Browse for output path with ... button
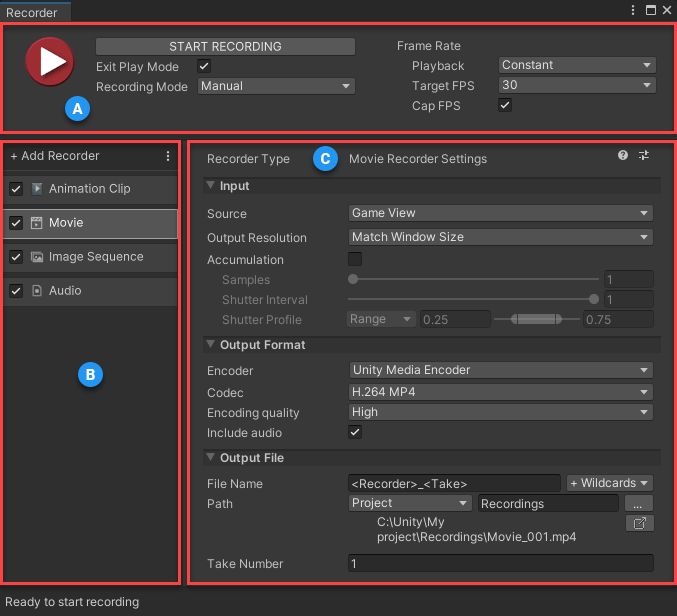The image size is (677, 616). pyautogui.click(x=639, y=503)
